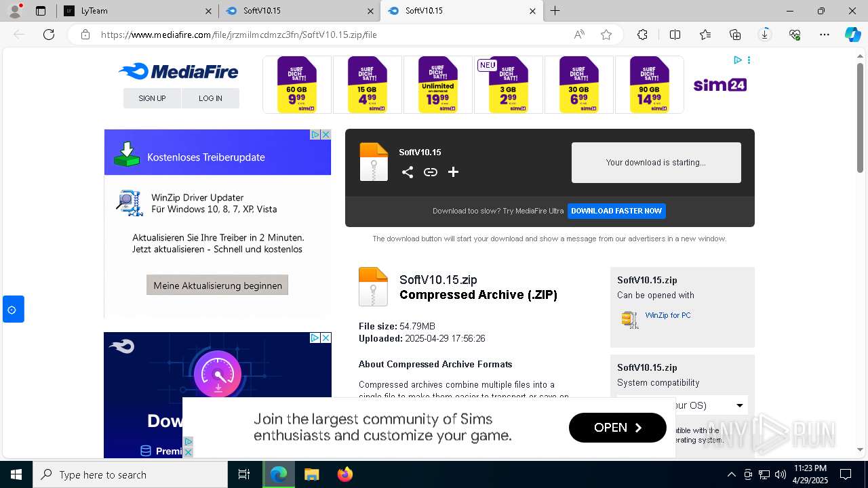Image resolution: width=868 pixels, height=488 pixels.
Task: Open the volume control tray icon
Action: point(781,474)
